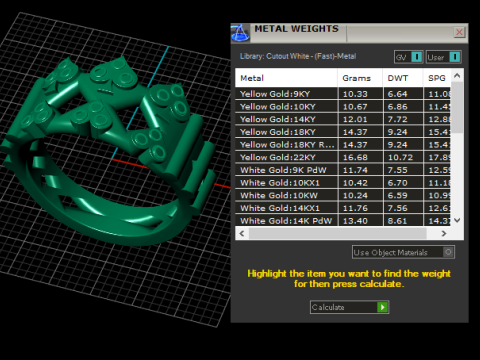Image resolution: width=480 pixels, height=360 pixels.
Task: Click the Library: Cutout White label
Action: tap(298, 56)
